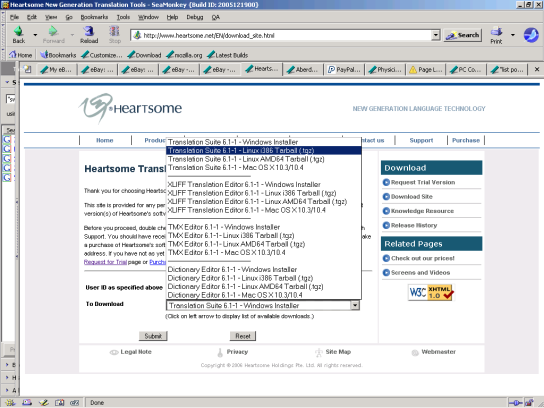544x408 pixels.
Task: Open Request Trial Version link
Action: pyautogui.click(x=423, y=182)
